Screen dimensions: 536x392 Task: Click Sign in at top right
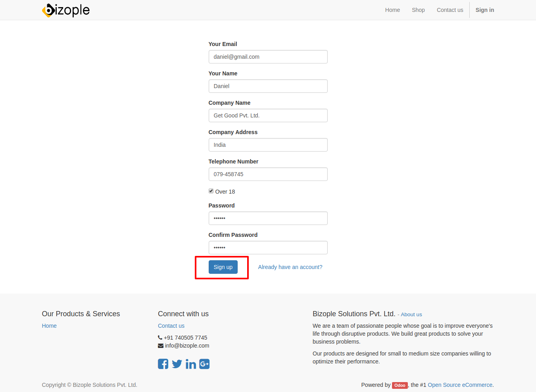point(485,10)
